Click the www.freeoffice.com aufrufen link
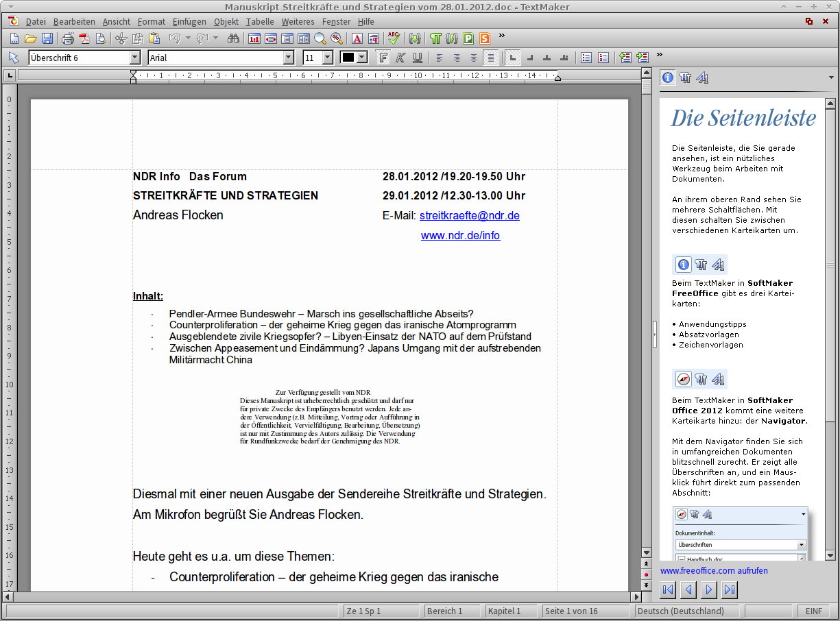This screenshot has width=840, height=621. click(x=714, y=570)
